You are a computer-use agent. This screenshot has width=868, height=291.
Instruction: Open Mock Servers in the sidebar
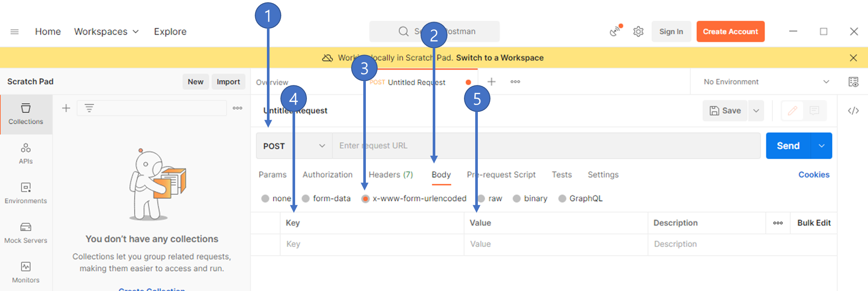pos(26,233)
